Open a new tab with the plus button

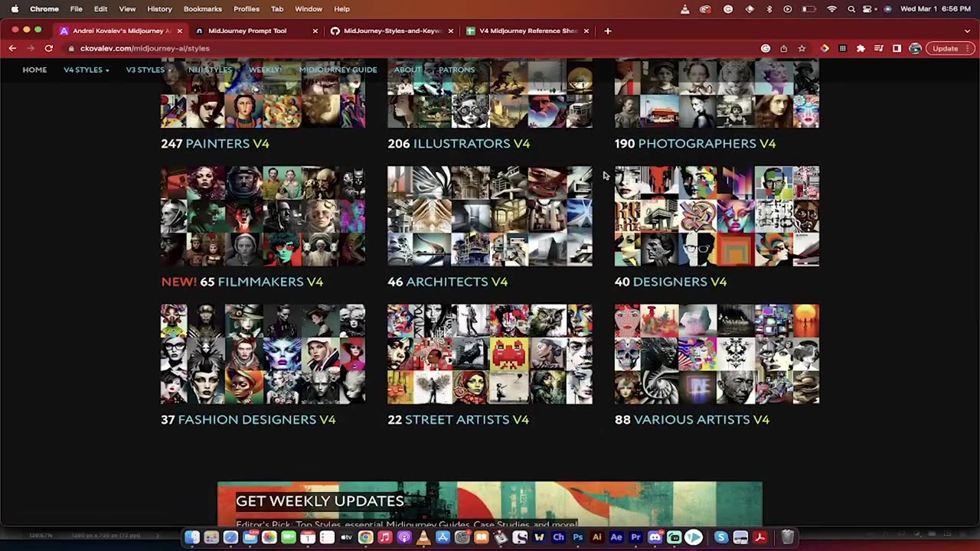click(x=608, y=31)
